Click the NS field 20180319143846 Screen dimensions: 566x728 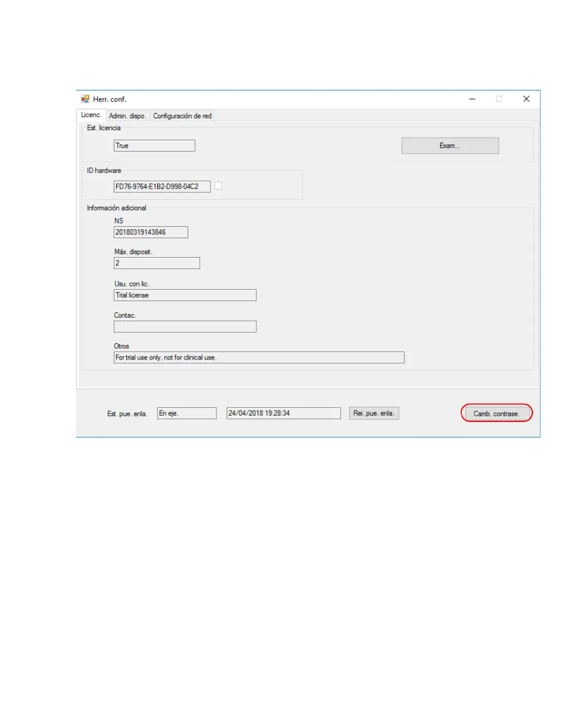[151, 232]
